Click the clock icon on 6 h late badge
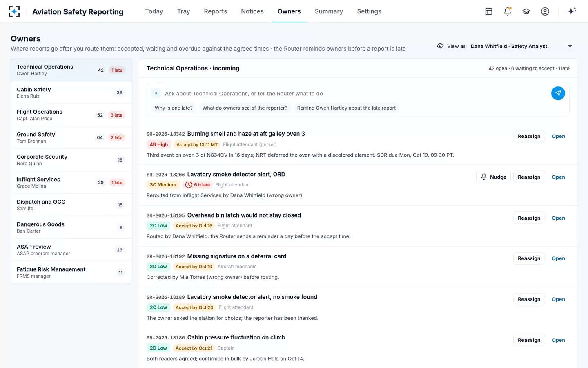 tap(189, 185)
